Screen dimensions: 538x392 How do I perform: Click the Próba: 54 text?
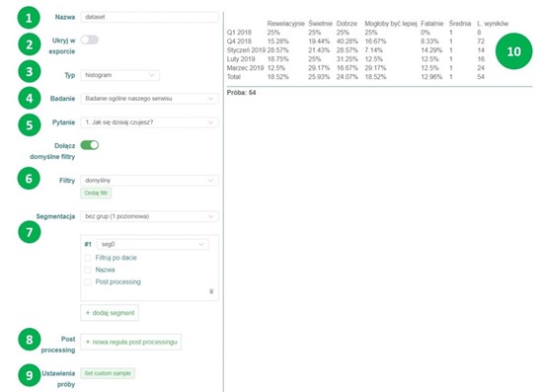[241, 93]
